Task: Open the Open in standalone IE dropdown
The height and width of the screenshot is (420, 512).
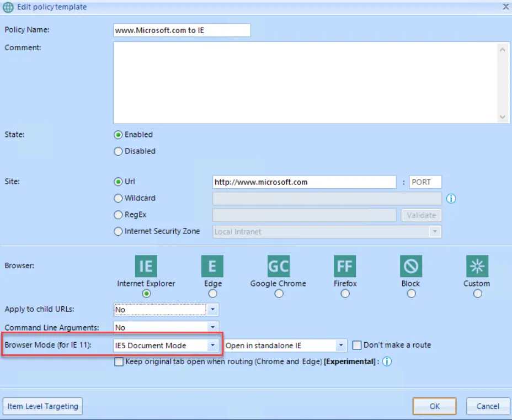Action: coord(341,345)
